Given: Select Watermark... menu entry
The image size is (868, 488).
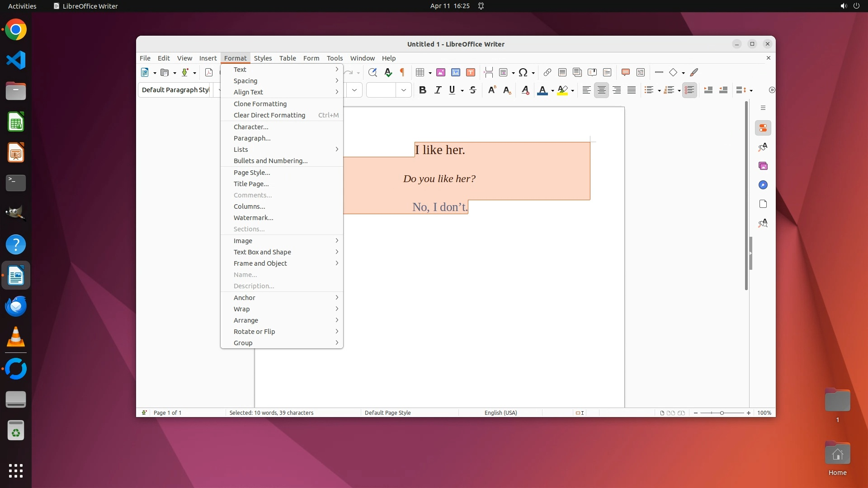Looking at the screenshot, I should click(253, 218).
